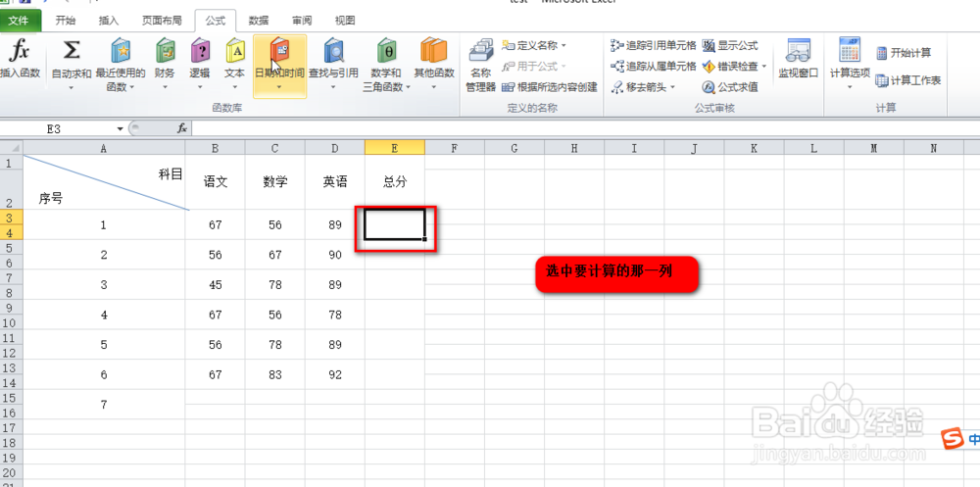Select the 语文 header cell
Viewport: 980px width, 487px height.
coord(215,182)
